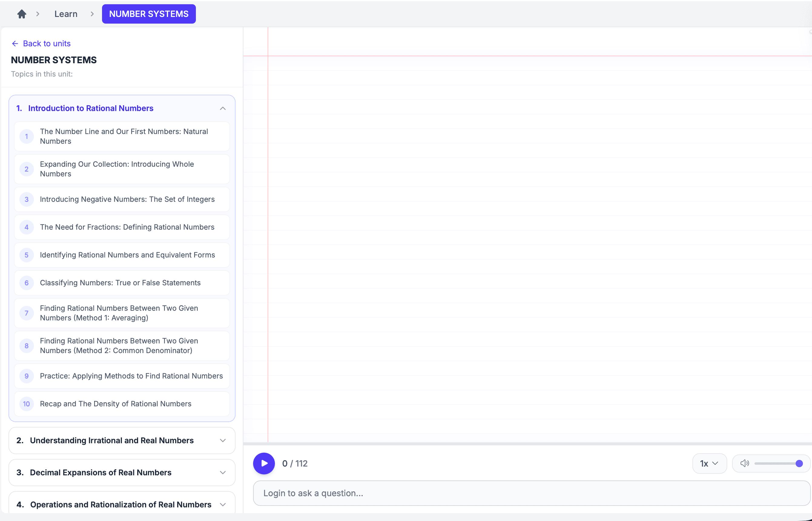Collapse 'Introduction to Rational Numbers' section
This screenshot has height=521, width=812.
(223, 108)
